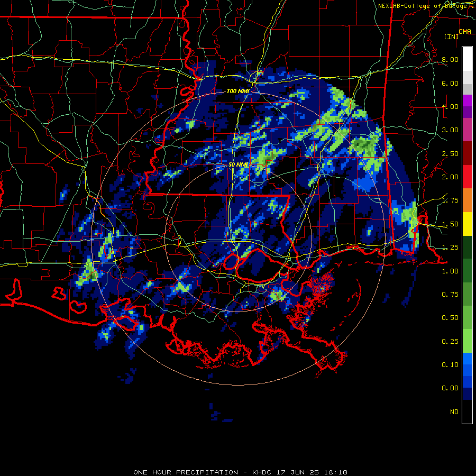Click the '1.75' legend value
Screen dimensions: 476x476
(450, 200)
